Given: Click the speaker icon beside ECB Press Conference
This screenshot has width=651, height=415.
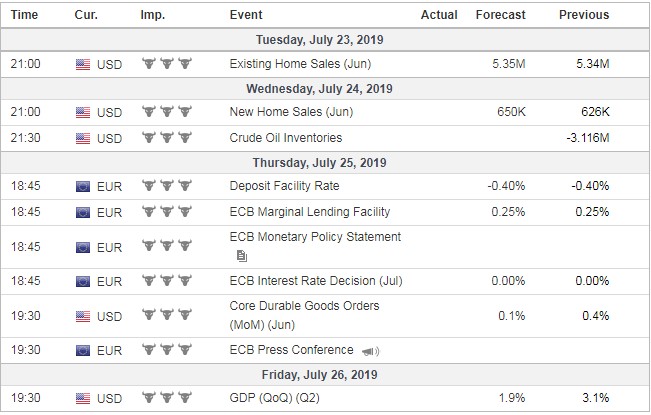Looking at the screenshot, I should [371, 351].
